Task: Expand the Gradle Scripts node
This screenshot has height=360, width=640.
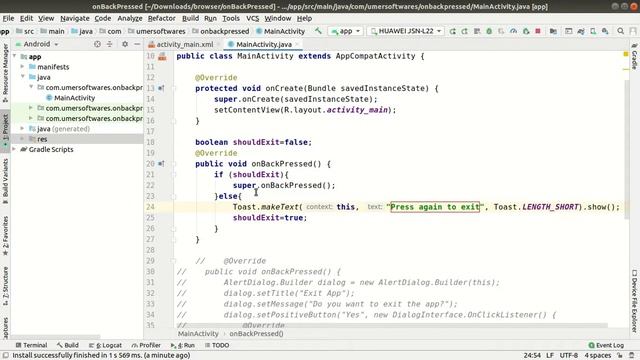Action: (x=15, y=149)
